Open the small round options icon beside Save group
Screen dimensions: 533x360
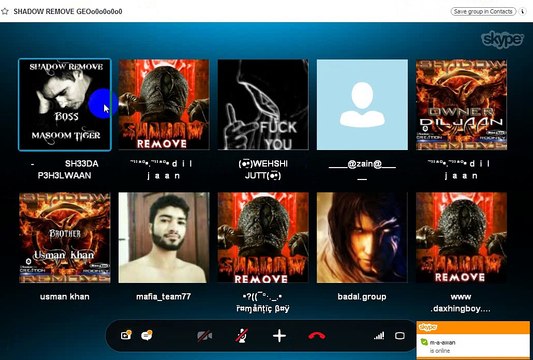click(x=522, y=12)
